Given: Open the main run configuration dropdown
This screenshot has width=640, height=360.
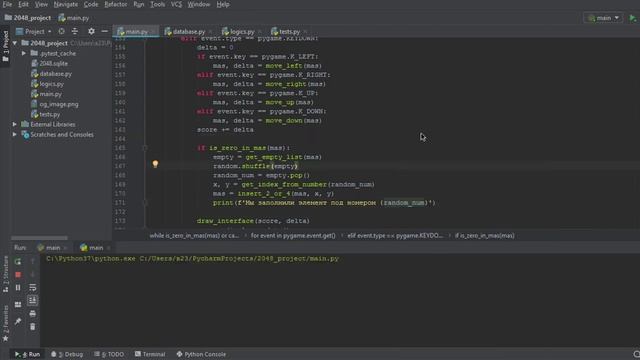Looking at the screenshot, I should coord(604,18).
